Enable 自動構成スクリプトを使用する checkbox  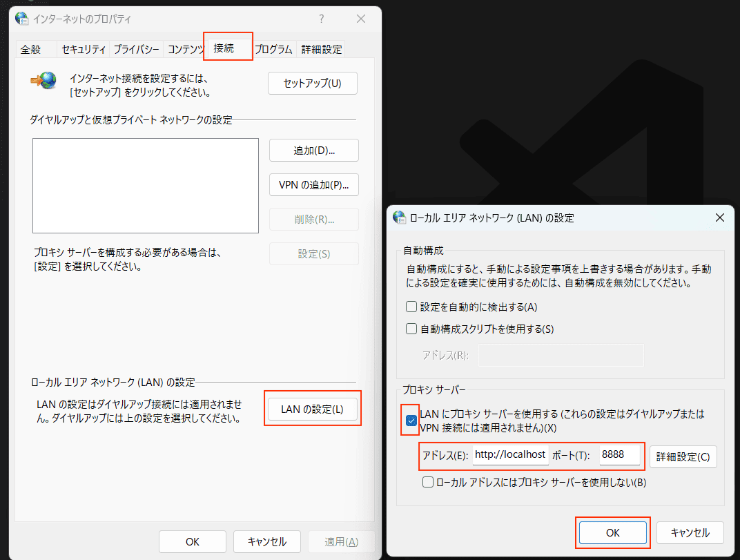click(411, 329)
